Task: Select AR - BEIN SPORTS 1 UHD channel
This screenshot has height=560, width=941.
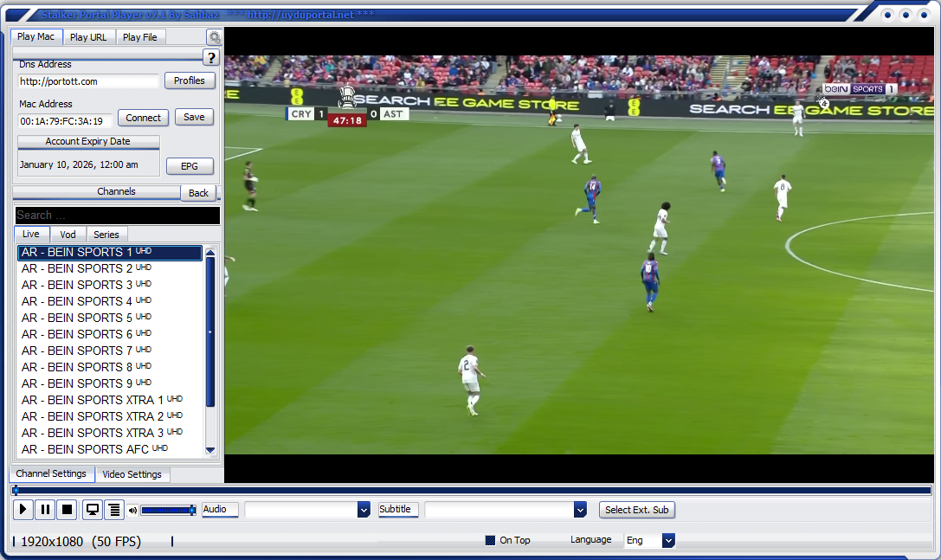Action: (x=110, y=252)
